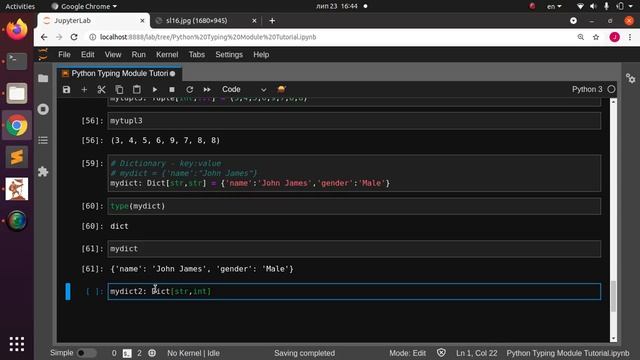Open the Edit menu
The height and width of the screenshot is (360, 640).
coord(87,55)
